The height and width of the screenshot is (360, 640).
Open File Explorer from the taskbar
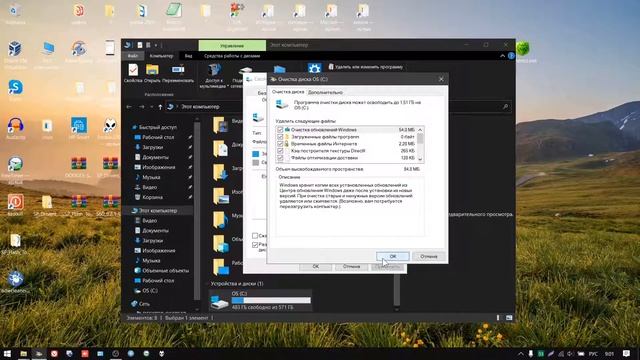(23, 353)
